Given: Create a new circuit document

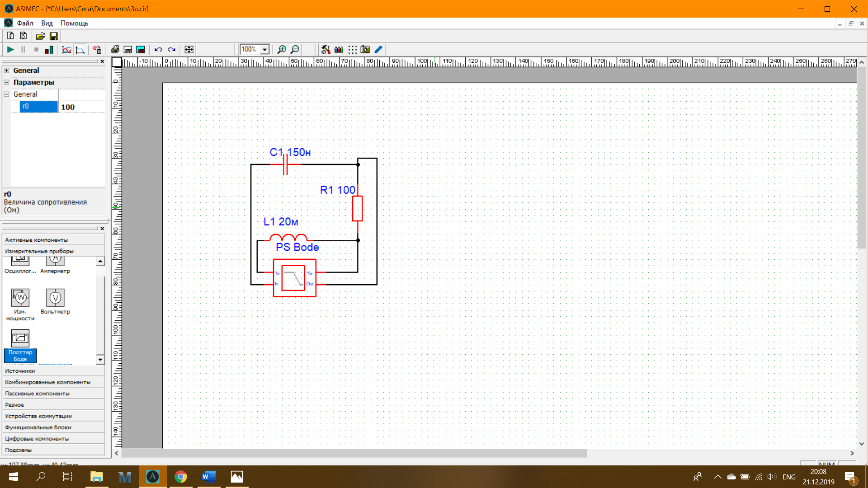Looking at the screenshot, I should tap(10, 36).
